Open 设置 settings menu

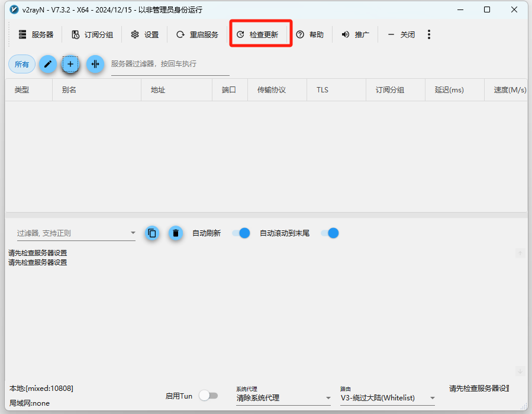pyautogui.click(x=145, y=35)
